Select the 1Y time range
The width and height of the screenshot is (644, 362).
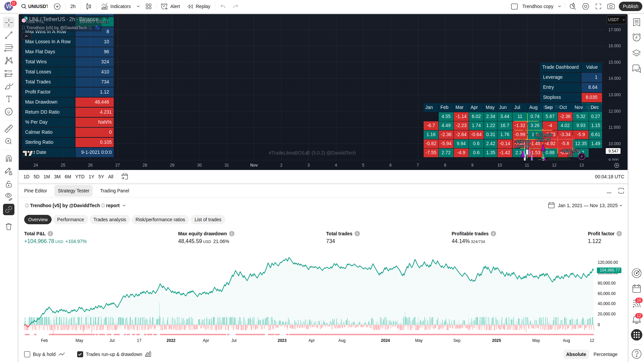pyautogui.click(x=91, y=177)
